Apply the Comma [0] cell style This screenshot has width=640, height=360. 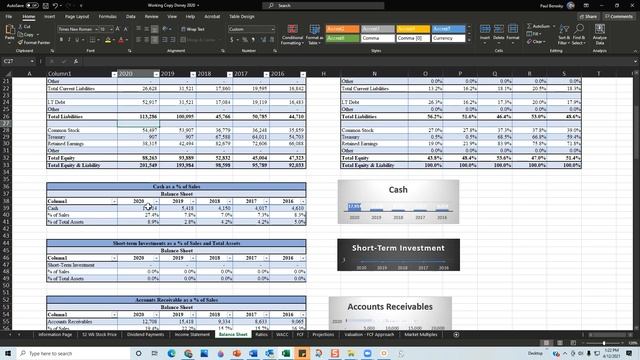point(413,38)
